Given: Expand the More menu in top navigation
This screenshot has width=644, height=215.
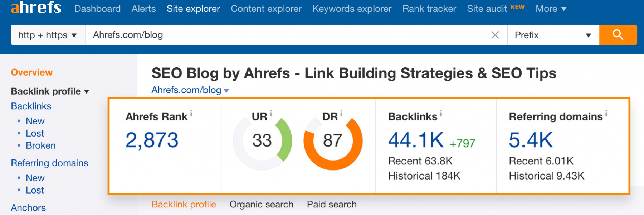Looking at the screenshot, I should click(x=551, y=9).
